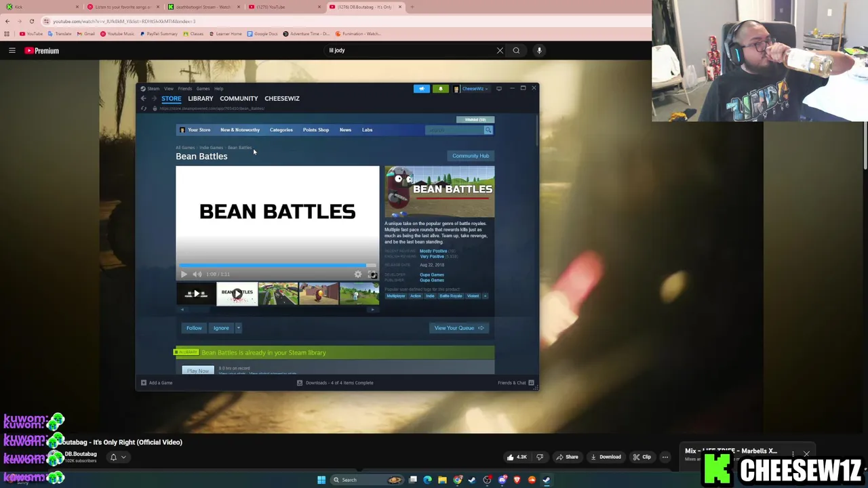Seek the Bean Battles trailer progress bar
868x488 pixels.
click(277, 266)
